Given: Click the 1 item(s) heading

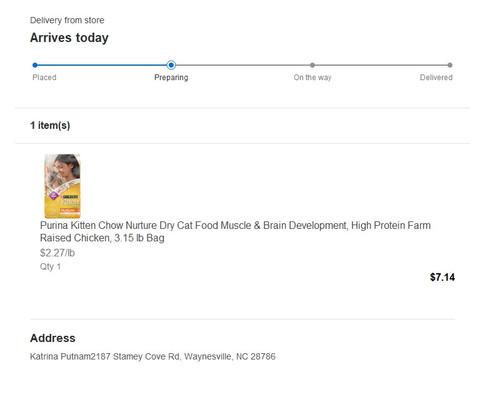Looking at the screenshot, I should pyautogui.click(x=50, y=125).
